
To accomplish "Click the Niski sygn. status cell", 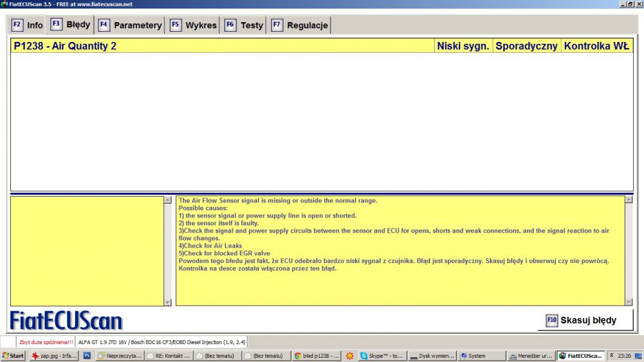I will (x=463, y=46).
